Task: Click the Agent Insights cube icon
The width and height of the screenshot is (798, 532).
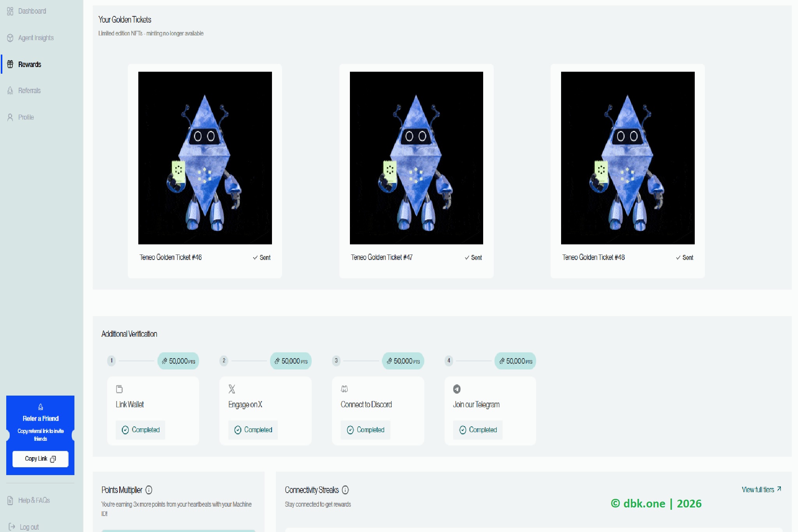Action: click(x=10, y=38)
